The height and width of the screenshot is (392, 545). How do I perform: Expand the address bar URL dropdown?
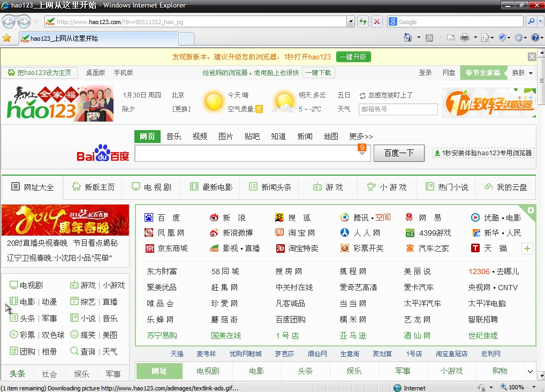pos(351,22)
